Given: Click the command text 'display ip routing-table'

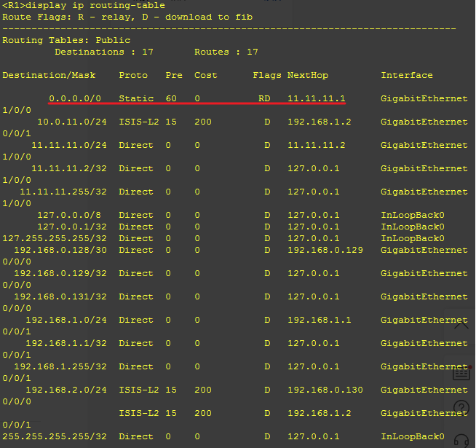Looking at the screenshot, I should [x=95, y=6].
